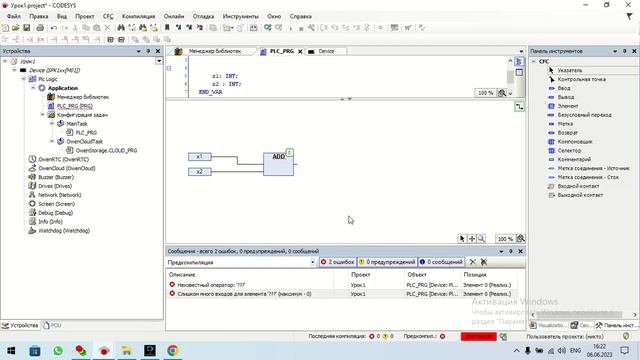Click the Start play icon in toolbar
Screen dimensions: 640x360
291,28
